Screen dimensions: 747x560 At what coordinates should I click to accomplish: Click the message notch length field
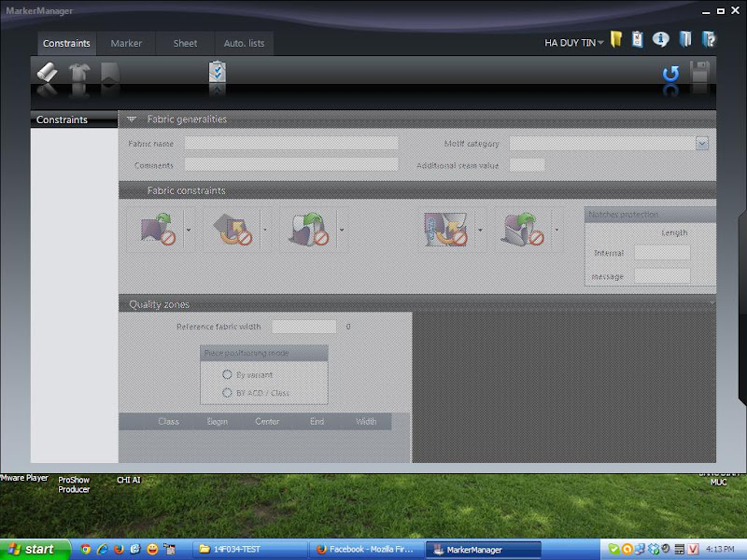coord(662,276)
